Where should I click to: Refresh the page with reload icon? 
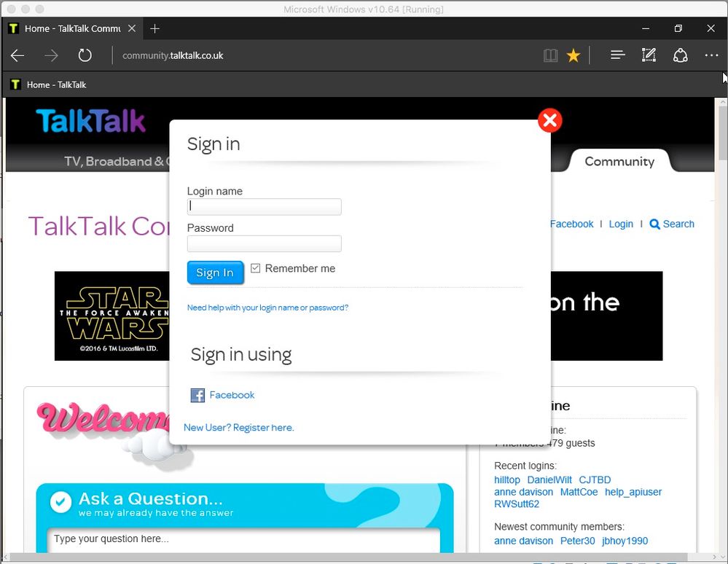[85, 55]
